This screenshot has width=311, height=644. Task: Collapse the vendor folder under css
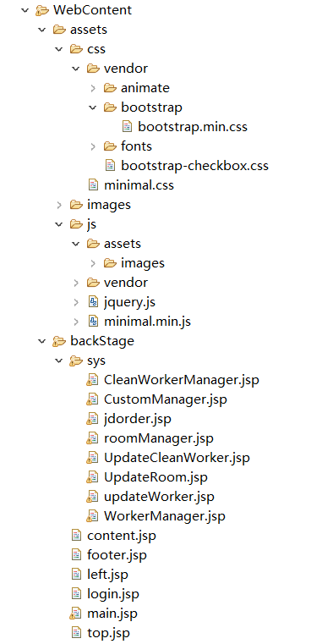76,69
